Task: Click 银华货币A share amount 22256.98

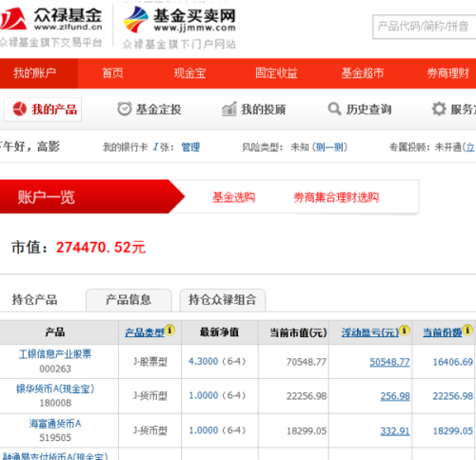Action: [x=453, y=396]
